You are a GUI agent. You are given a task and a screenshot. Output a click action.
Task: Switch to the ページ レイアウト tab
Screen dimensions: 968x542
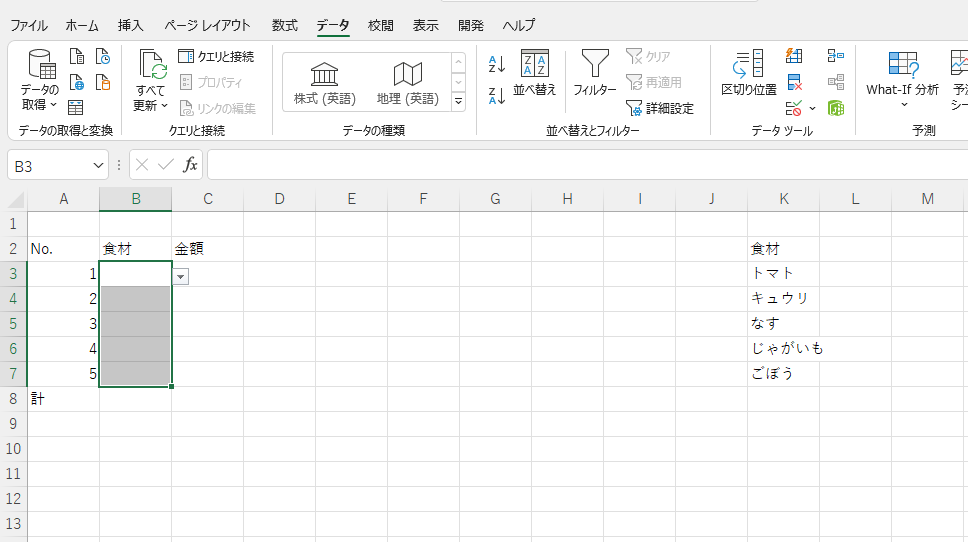click(x=207, y=25)
